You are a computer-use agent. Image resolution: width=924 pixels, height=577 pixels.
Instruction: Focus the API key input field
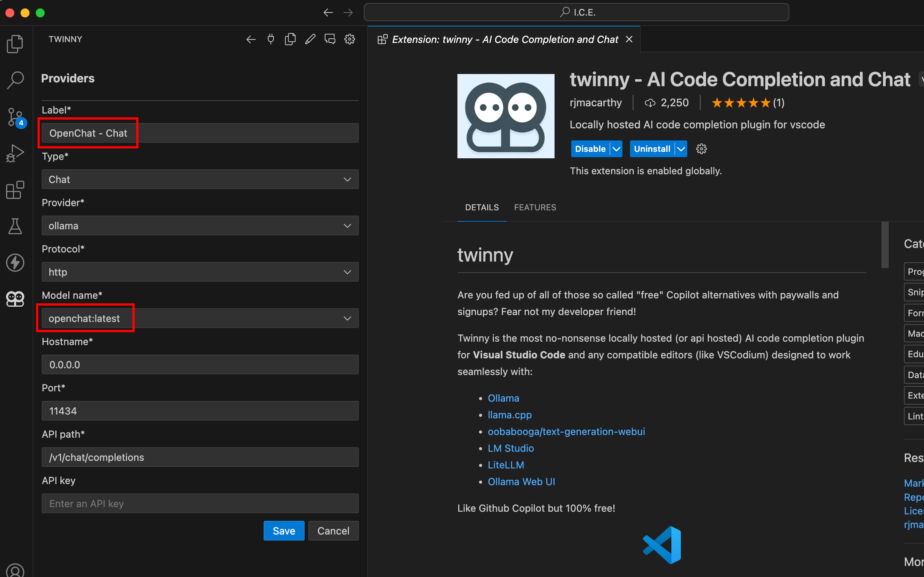point(200,503)
